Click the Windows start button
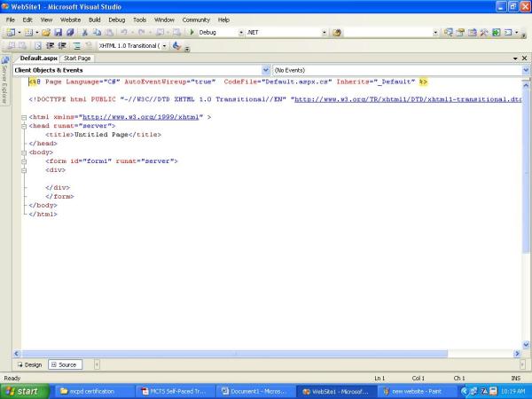The image size is (532, 399). [x=25, y=392]
